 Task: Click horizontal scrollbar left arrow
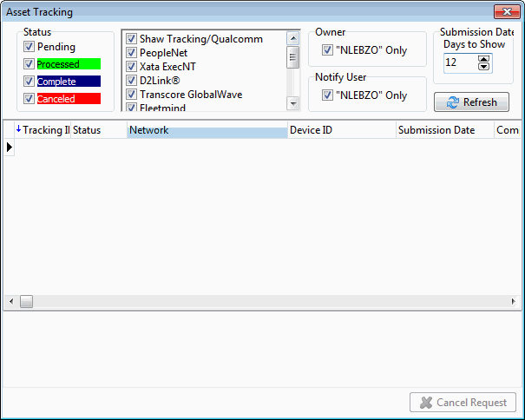(11, 301)
